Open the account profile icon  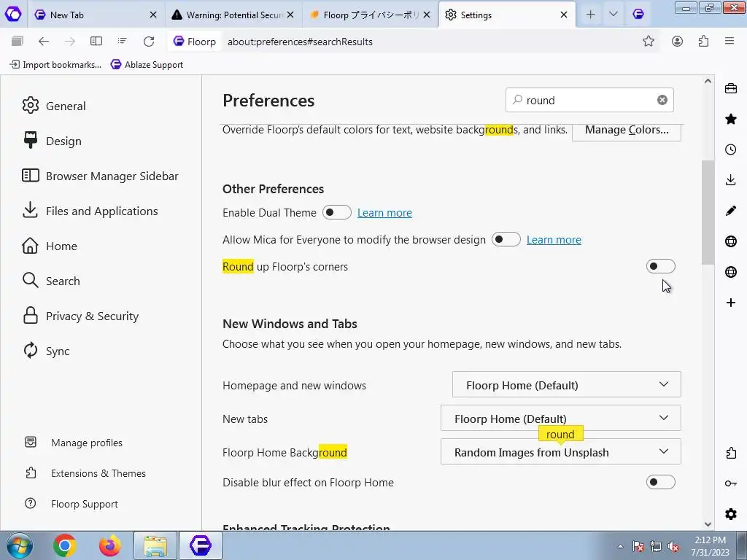[677, 42]
